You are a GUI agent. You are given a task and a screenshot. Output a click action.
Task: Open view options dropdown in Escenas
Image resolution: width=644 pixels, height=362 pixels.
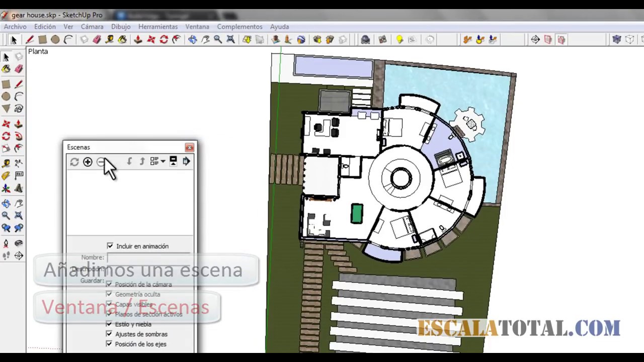click(x=157, y=161)
